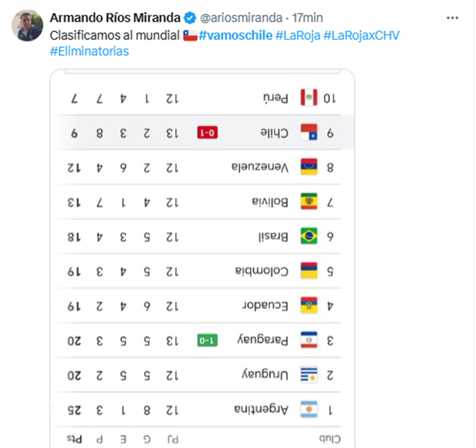Click the Armando Ríos Miranda display name

tap(115, 18)
